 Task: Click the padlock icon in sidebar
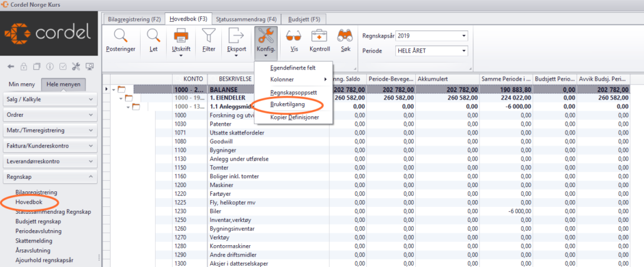point(24,66)
